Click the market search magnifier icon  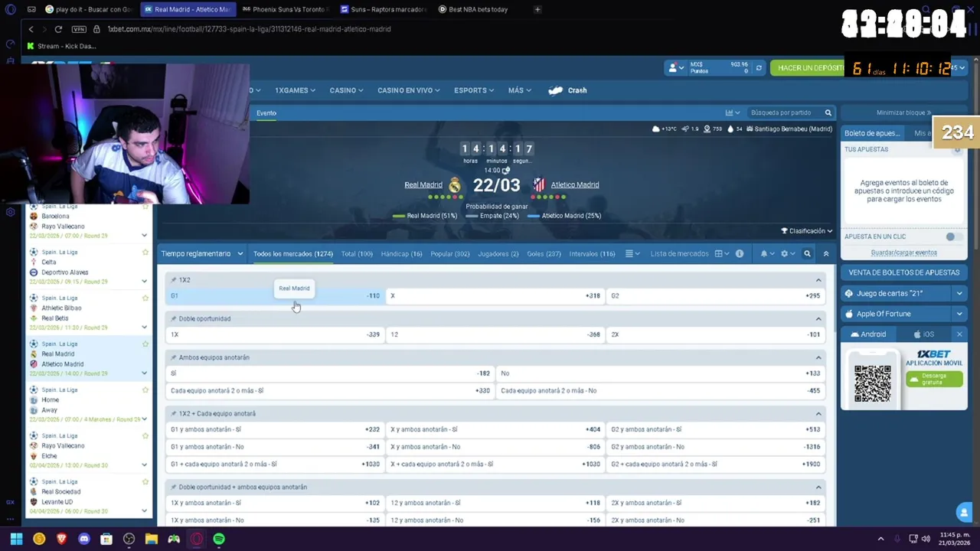(807, 253)
